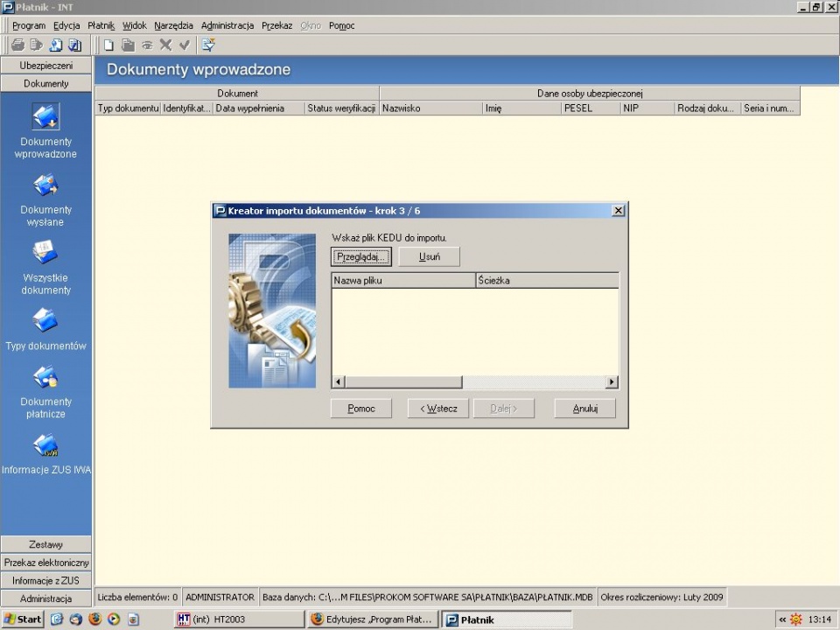Open the Administracja menu
The height and width of the screenshot is (630, 840).
(227, 25)
